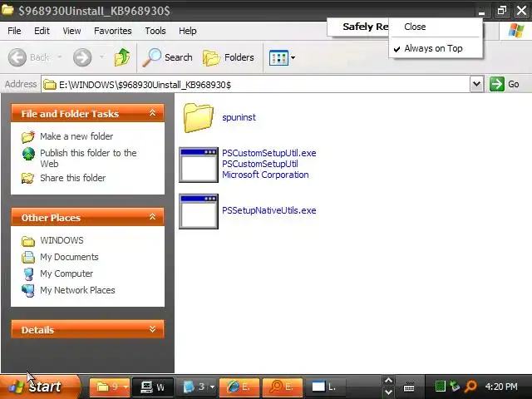Click the My Documents icon

click(28, 257)
